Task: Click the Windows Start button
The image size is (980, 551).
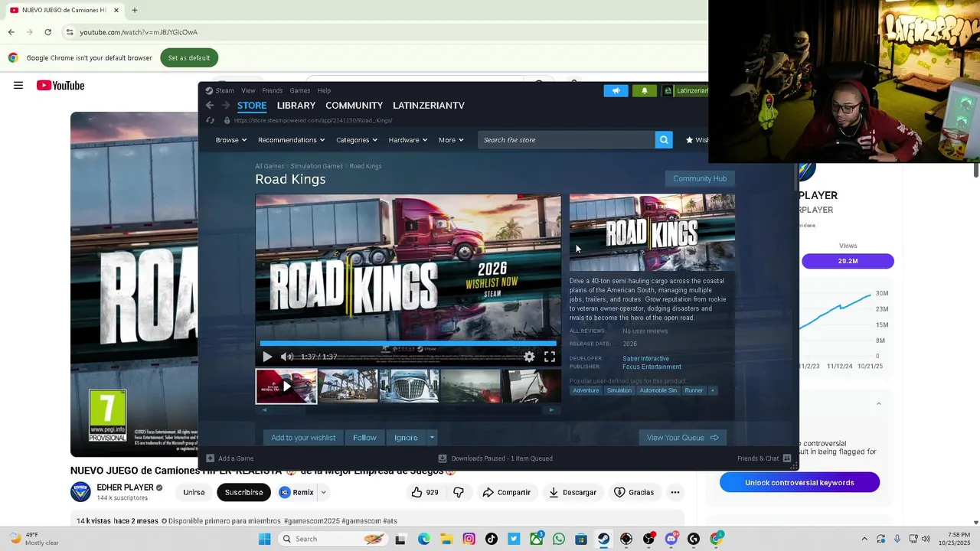Action: [x=264, y=539]
